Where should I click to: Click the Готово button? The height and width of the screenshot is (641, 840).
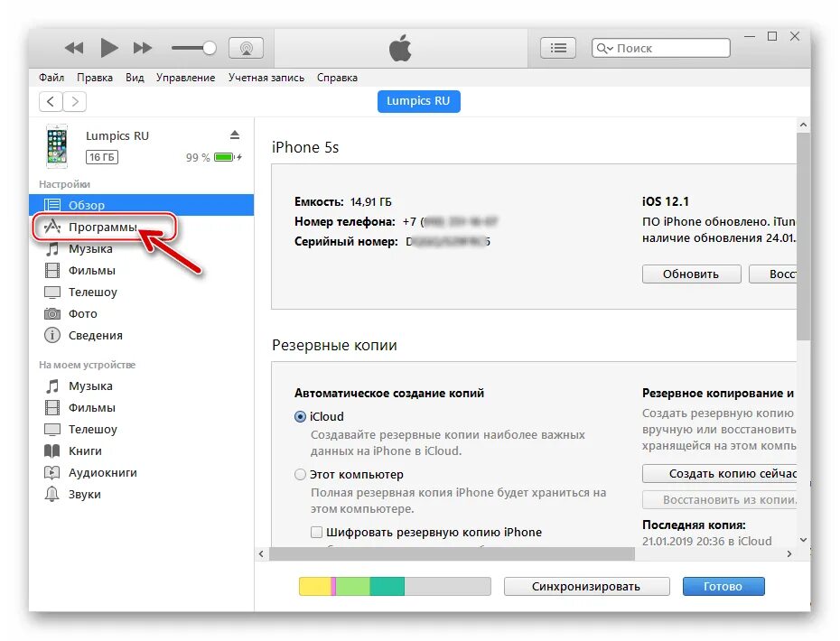(x=723, y=586)
